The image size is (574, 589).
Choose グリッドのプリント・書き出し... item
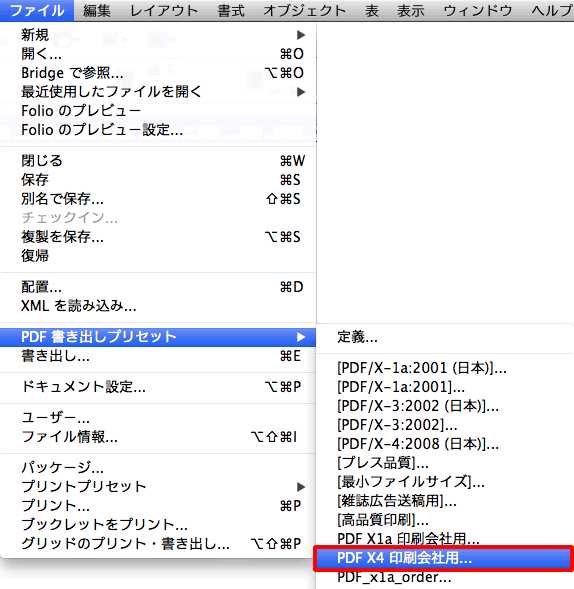click(x=158, y=544)
